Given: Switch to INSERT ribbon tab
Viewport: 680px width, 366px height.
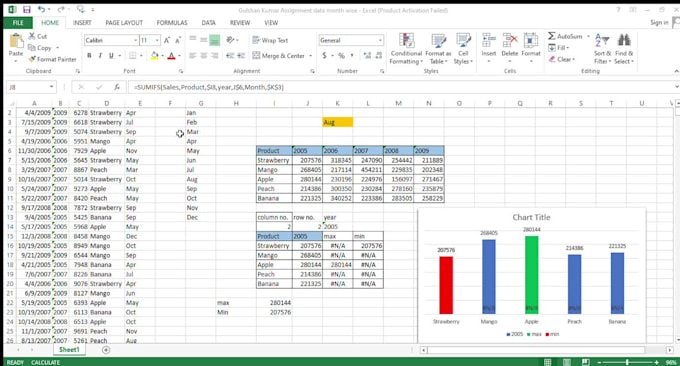Looking at the screenshot, I should coord(82,23).
